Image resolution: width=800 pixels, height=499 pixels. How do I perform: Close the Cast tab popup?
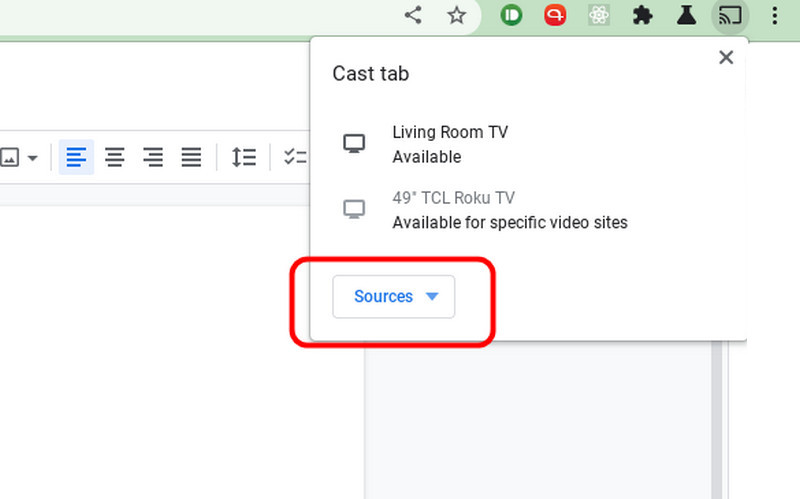726,57
